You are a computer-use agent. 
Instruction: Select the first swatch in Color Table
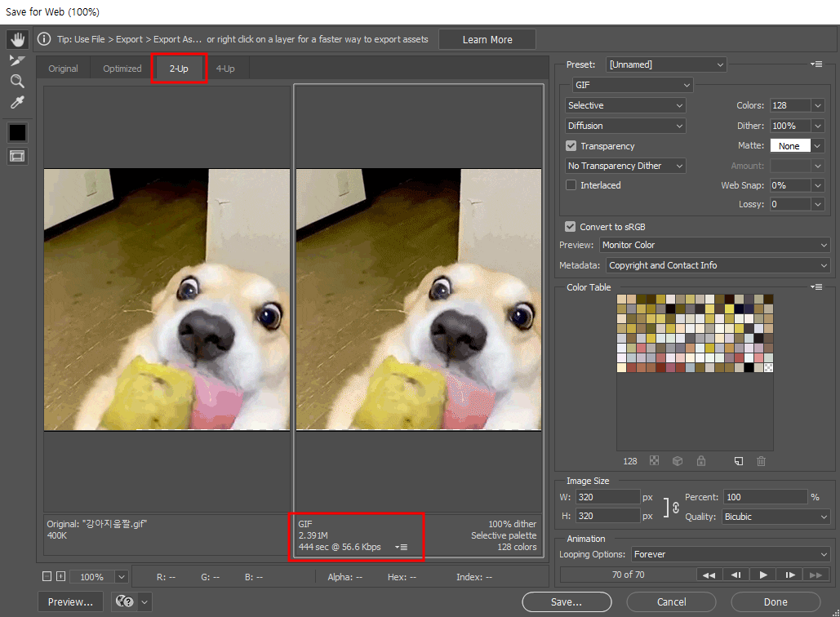pyautogui.click(x=621, y=299)
